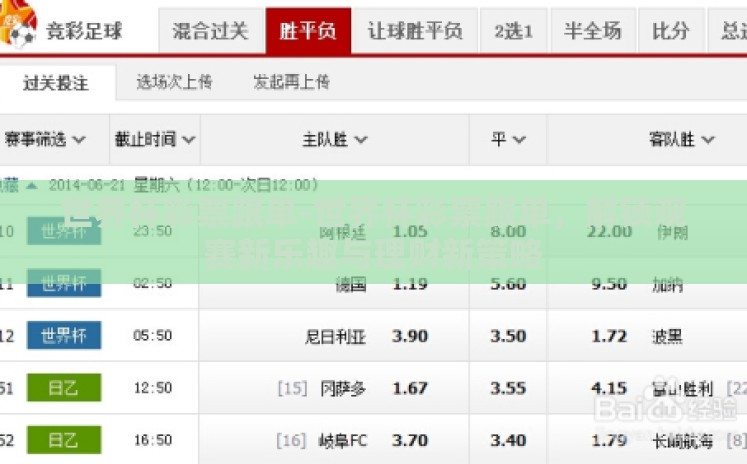Click the 加纳 team name
747x464 pixels.
coord(667,284)
